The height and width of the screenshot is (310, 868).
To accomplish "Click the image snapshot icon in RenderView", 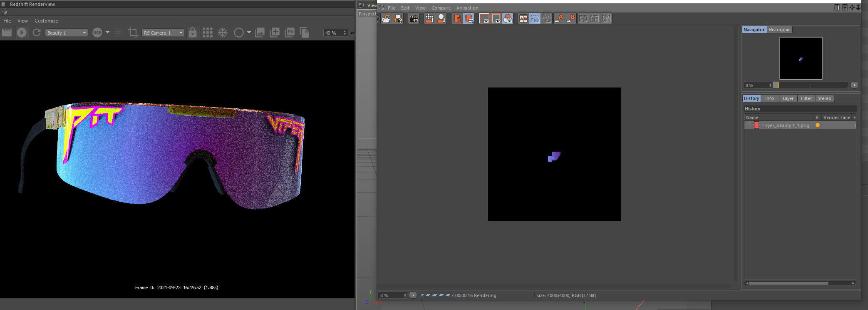I will (x=260, y=32).
